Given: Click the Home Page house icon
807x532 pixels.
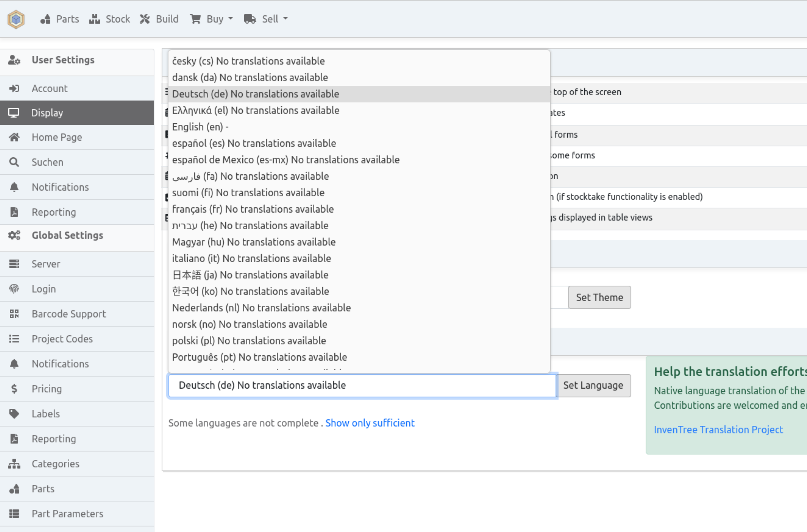Looking at the screenshot, I should (x=14, y=137).
